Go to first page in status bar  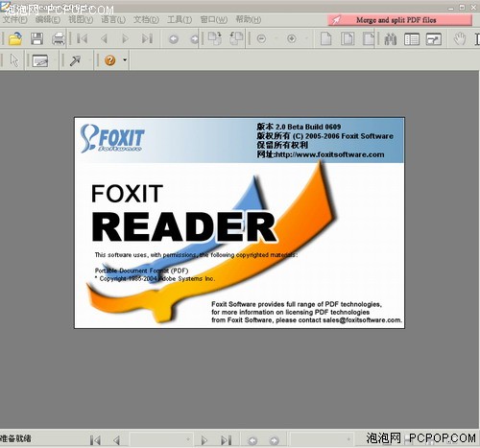pyautogui.click(x=95, y=440)
